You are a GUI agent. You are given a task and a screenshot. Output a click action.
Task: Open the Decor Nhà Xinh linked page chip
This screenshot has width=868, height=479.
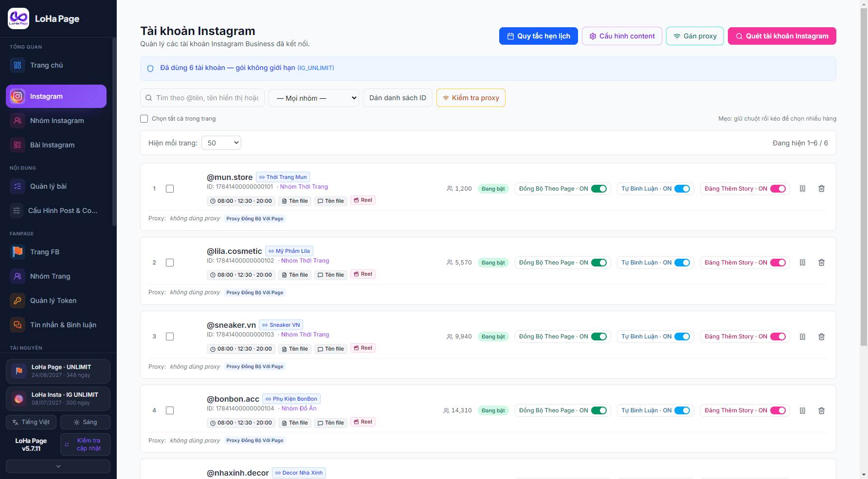(x=299, y=473)
